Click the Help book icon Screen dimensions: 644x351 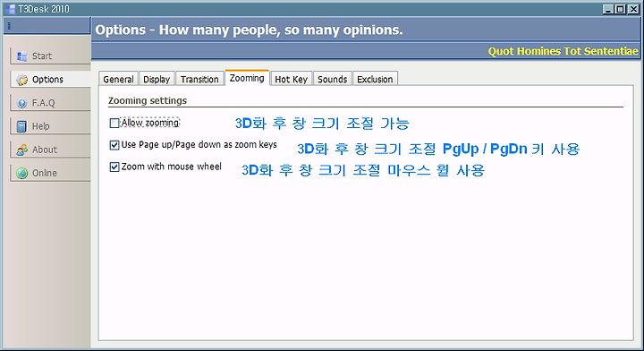[x=21, y=126]
